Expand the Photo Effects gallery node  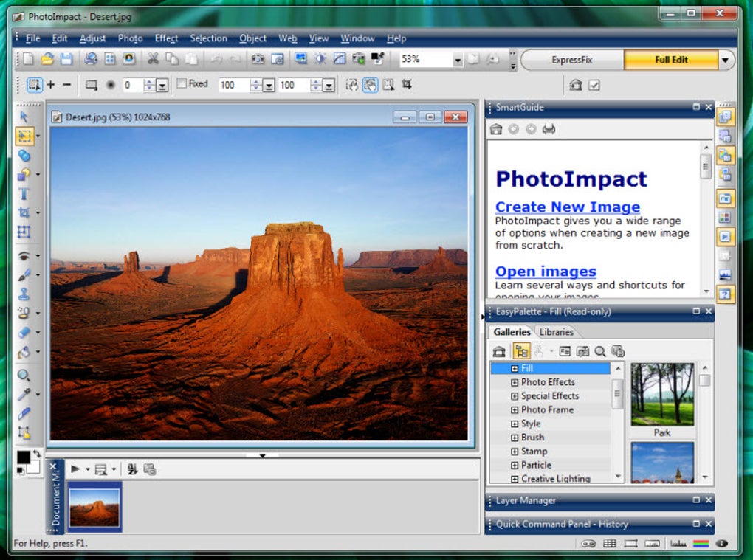click(x=515, y=382)
